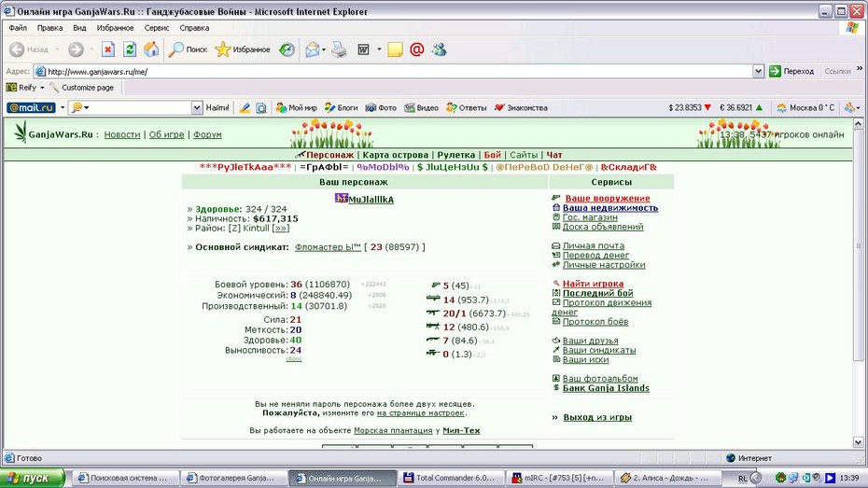Click the Print toolbar icon
Image resolution: width=868 pixels, height=488 pixels.
click(339, 49)
